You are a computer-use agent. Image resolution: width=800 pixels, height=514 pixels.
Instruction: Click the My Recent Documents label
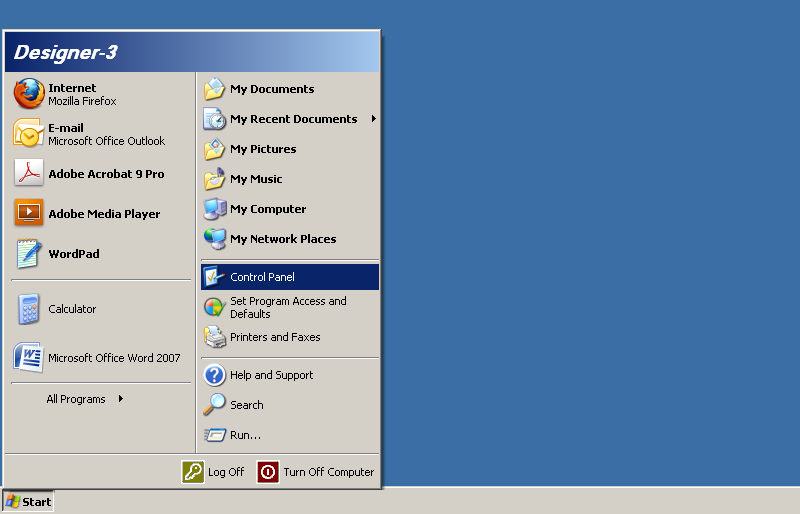tap(293, 119)
